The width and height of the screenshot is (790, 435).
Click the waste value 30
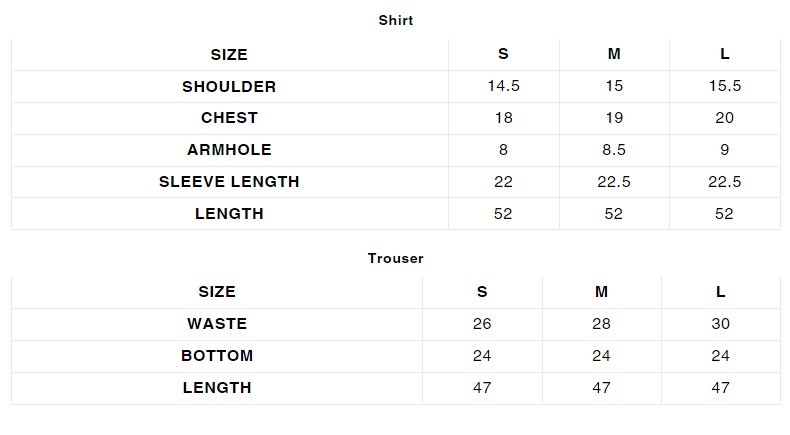coord(721,324)
